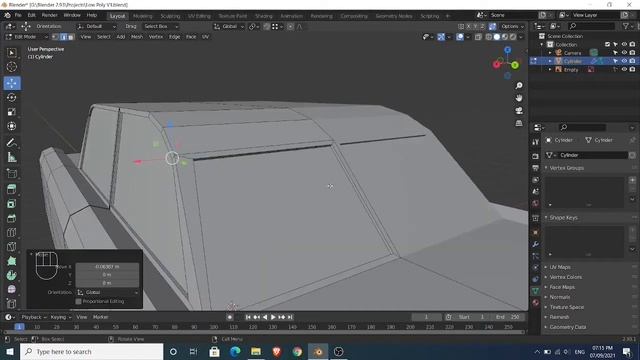
Task: Enable face select mode
Action: pyautogui.click(x=71, y=37)
